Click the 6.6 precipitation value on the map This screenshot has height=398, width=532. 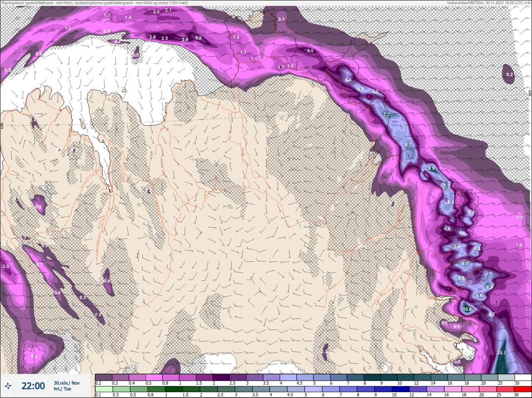(479, 295)
